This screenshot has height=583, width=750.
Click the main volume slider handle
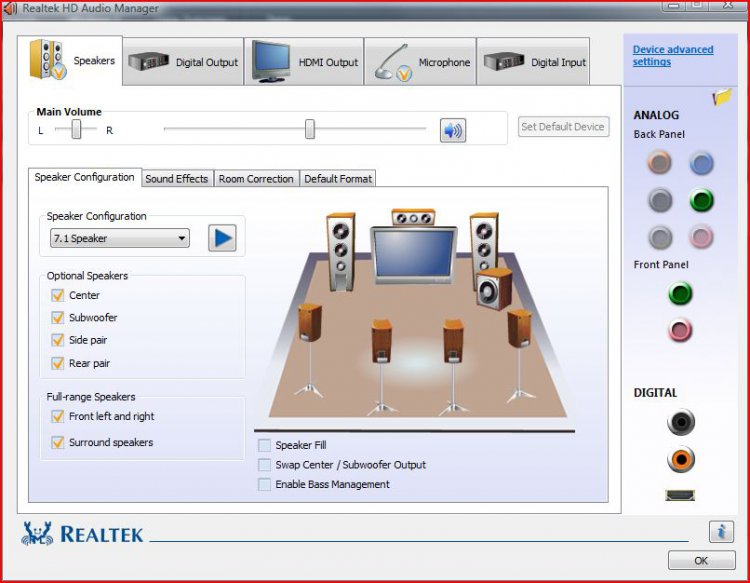click(x=310, y=129)
